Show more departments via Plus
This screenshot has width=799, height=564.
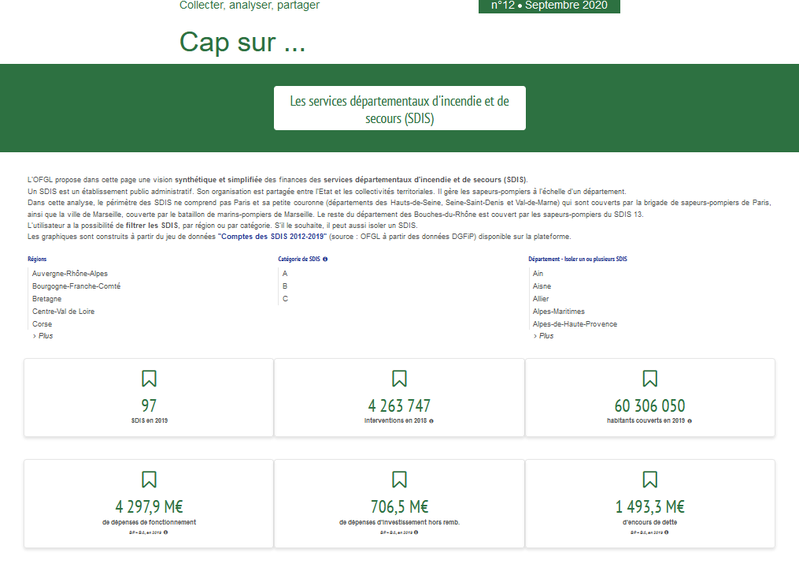(x=543, y=336)
